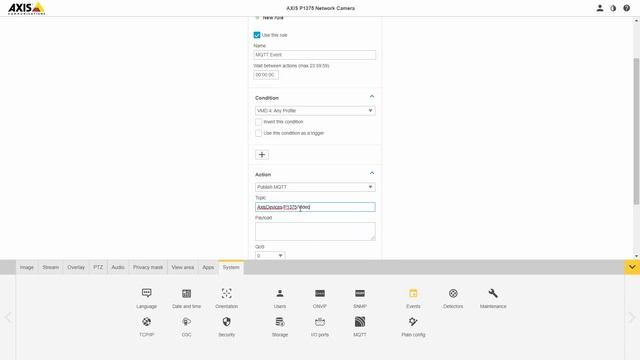
Task: Click the Payload text area
Action: [315, 231]
